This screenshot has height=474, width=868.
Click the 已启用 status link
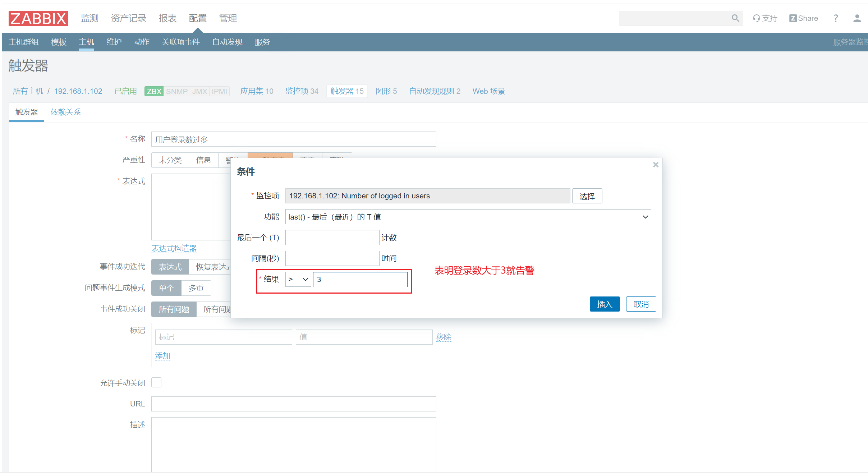[x=125, y=91]
